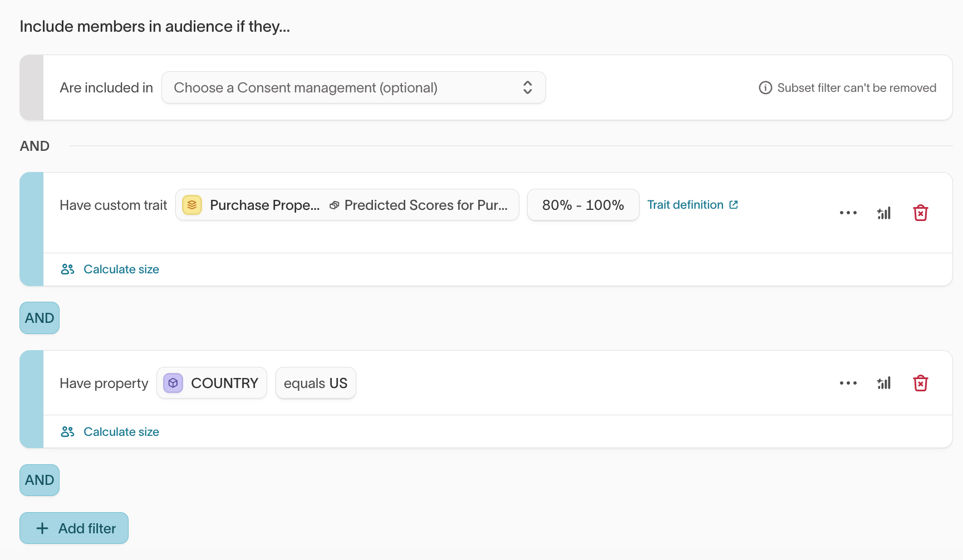Delete the custom trait filter
This screenshot has width=963, height=560.
coord(921,213)
